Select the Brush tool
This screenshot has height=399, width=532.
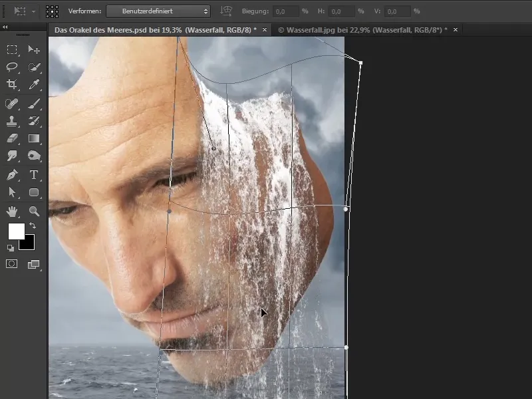point(34,104)
